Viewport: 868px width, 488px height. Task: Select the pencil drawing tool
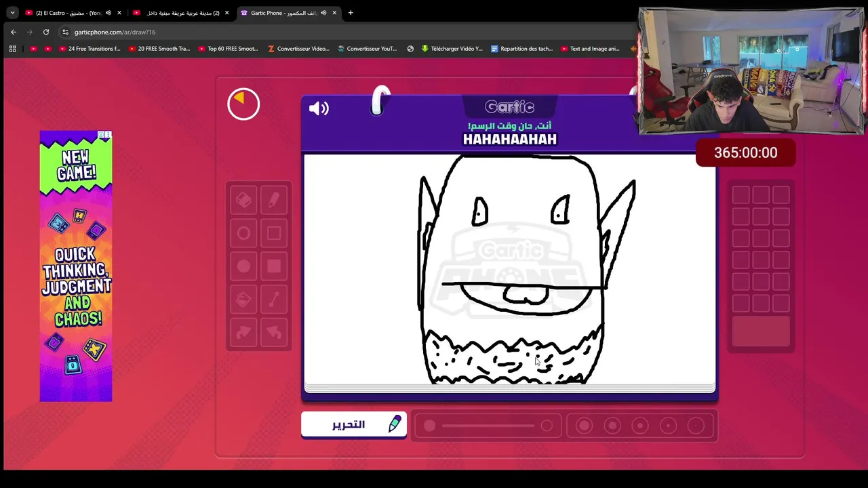[274, 200]
